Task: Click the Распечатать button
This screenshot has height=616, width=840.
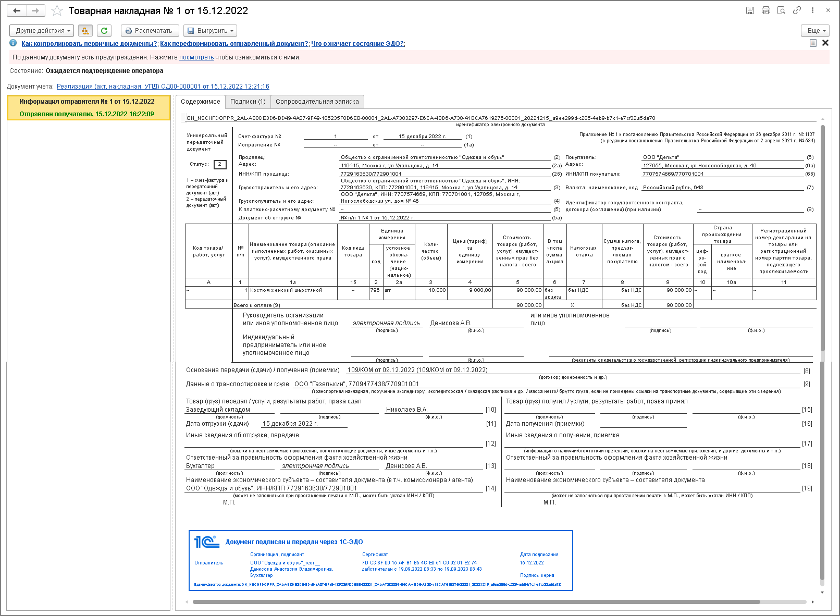Action: pyautogui.click(x=150, y=31)
